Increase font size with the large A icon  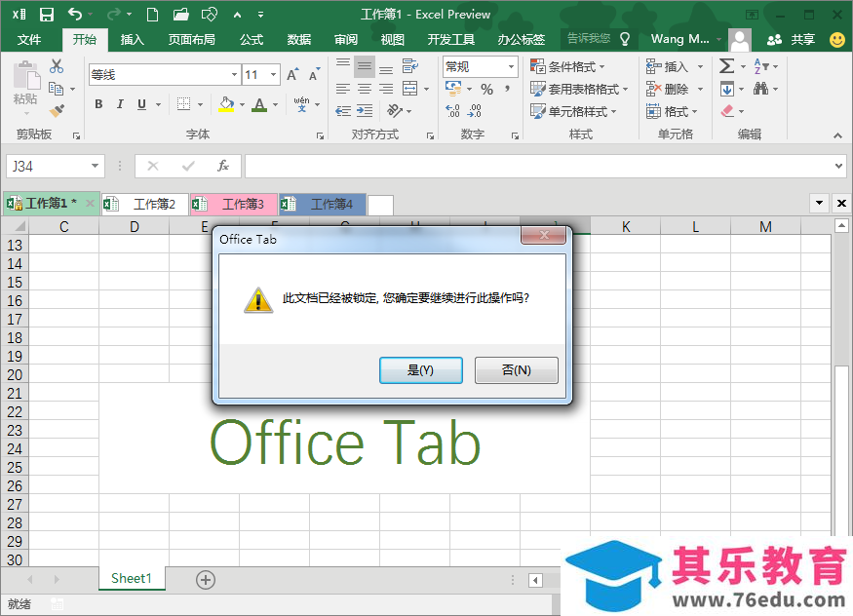pyautogui.click(x=292, y=74)
